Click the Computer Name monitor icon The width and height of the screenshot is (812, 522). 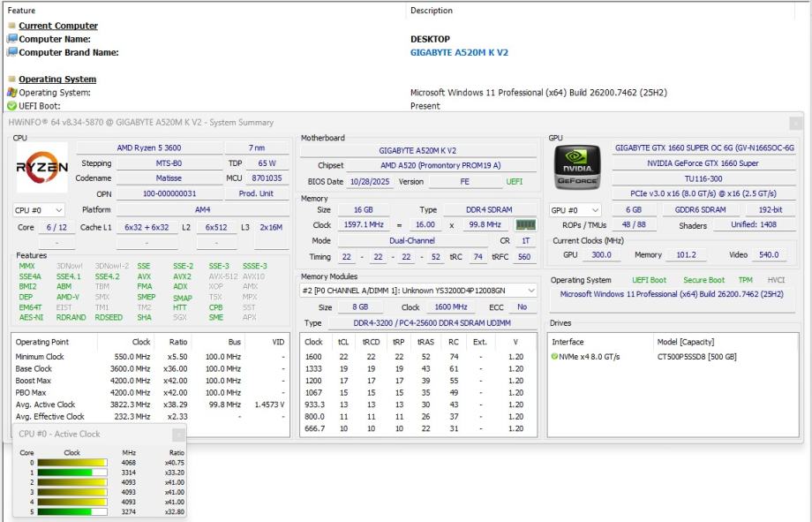(x=12, y=39)
